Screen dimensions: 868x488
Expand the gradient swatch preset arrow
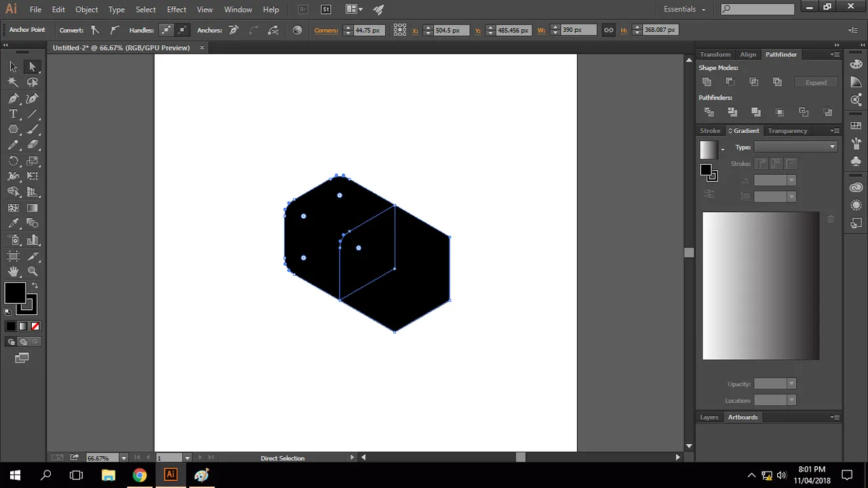click(x=722, y=150)
